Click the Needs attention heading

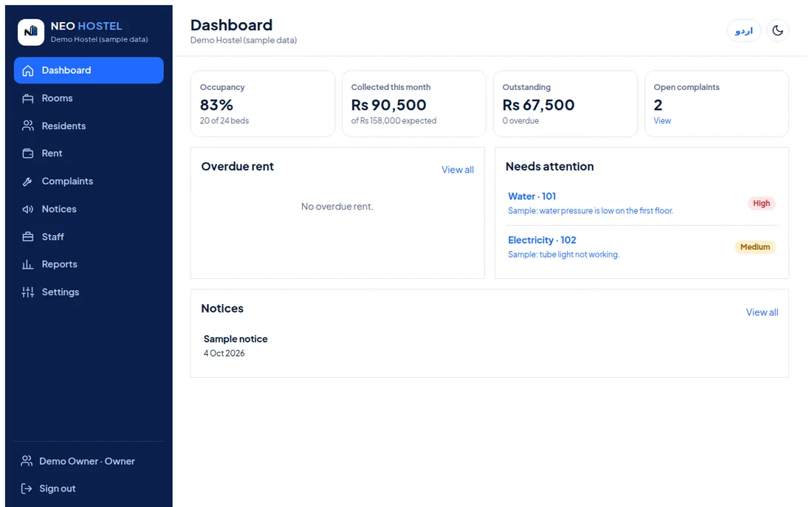tap(549, 166)
